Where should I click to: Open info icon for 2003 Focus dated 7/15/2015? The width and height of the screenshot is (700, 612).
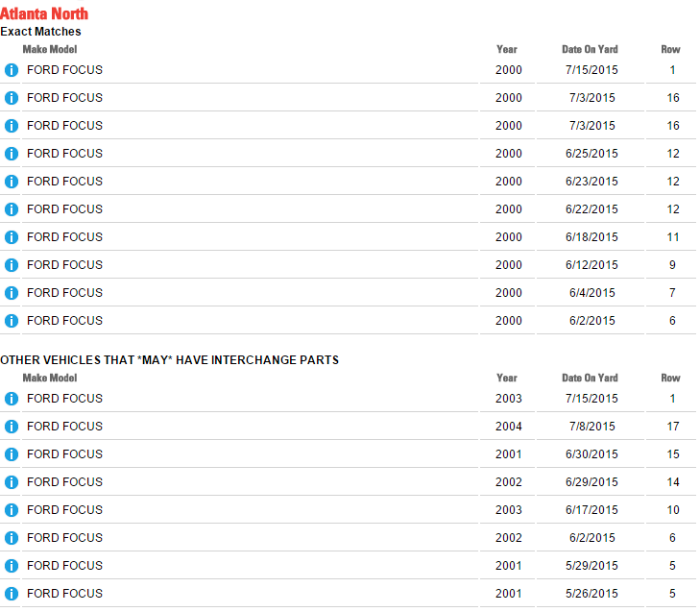coord(12,399)
